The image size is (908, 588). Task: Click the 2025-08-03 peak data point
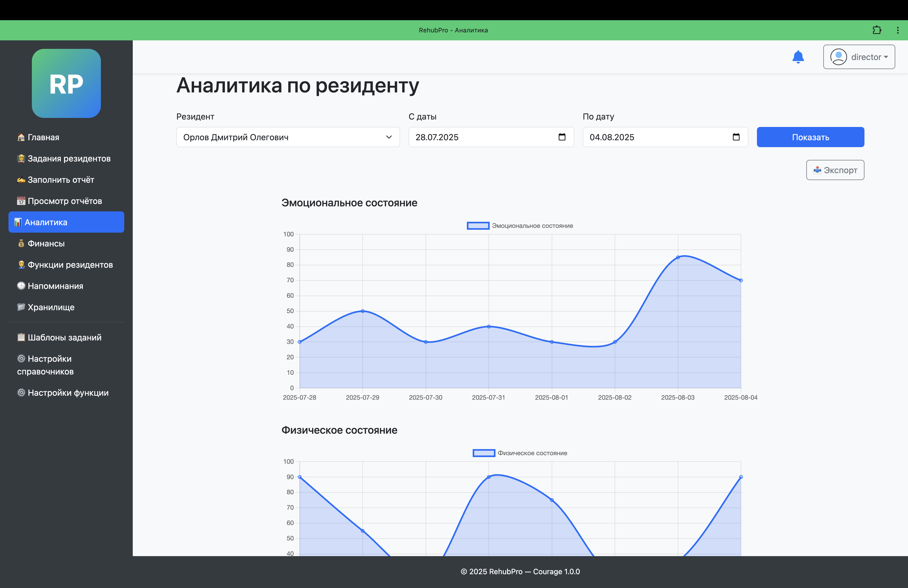pos(678,258)
